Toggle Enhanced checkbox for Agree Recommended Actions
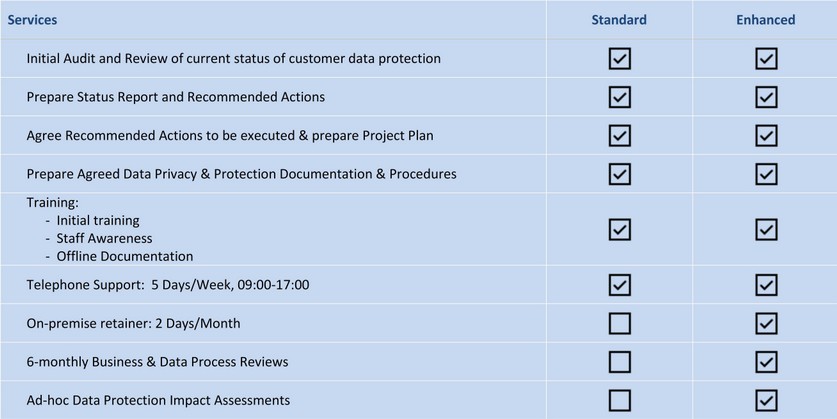 (x=766, y=136)
